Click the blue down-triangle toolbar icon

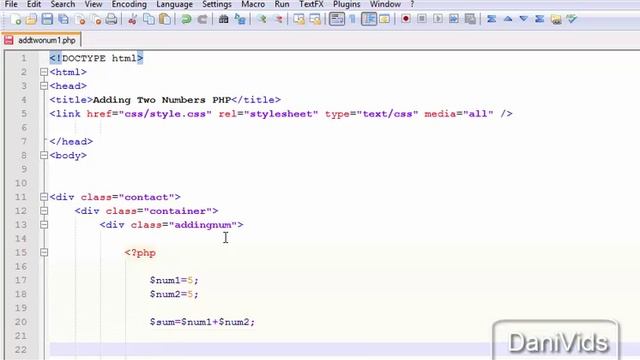tap(524, 19)
